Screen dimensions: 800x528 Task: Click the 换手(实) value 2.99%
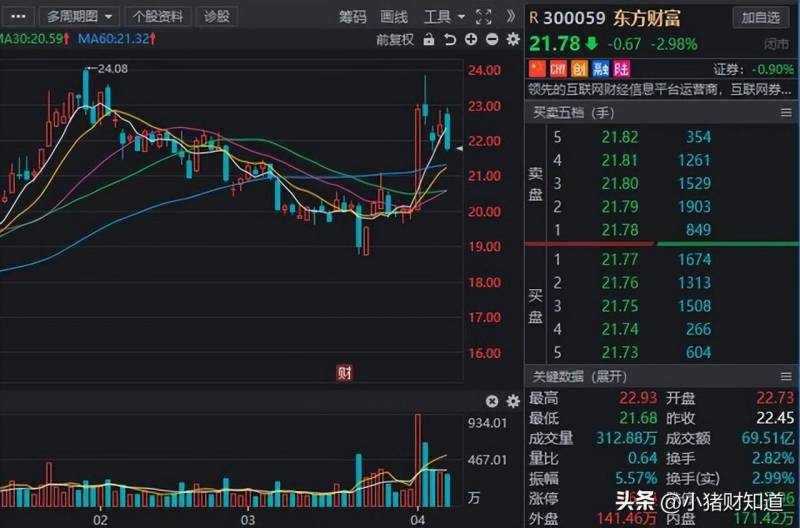(773, 479)
